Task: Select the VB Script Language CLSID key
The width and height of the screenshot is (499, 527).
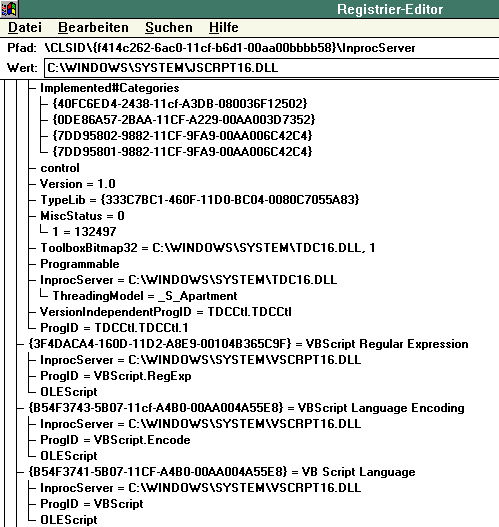Action: tap(222, 472)
